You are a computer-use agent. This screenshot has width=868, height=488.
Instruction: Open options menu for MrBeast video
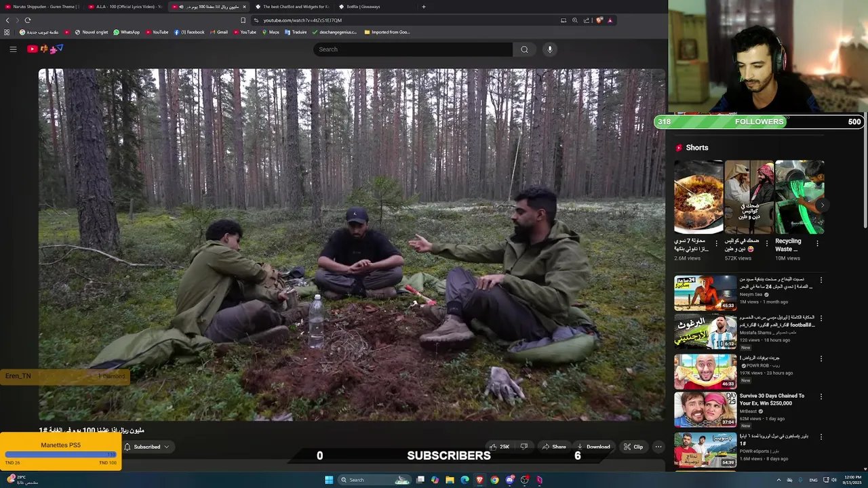click(821, 396)
